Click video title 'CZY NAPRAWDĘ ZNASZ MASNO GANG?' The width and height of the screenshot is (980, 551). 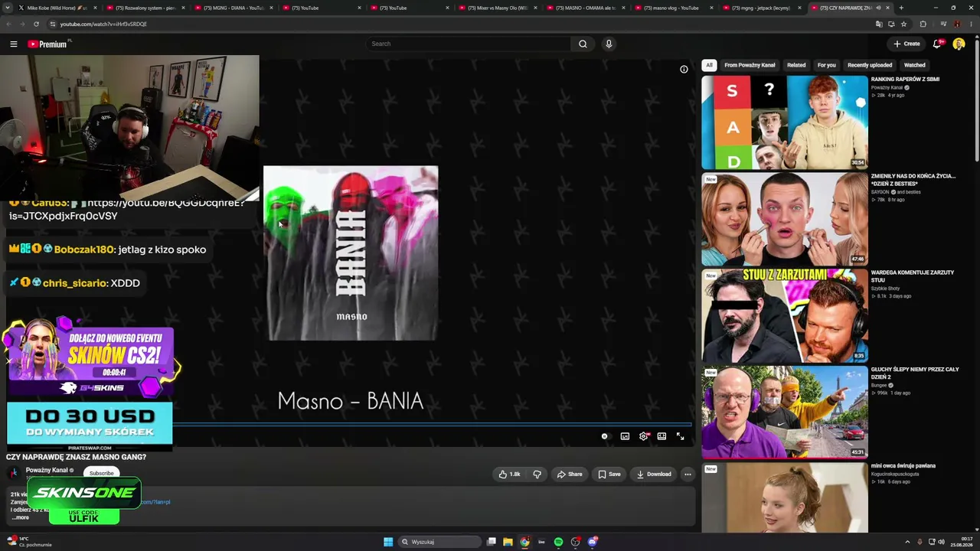tap(76, 457)
